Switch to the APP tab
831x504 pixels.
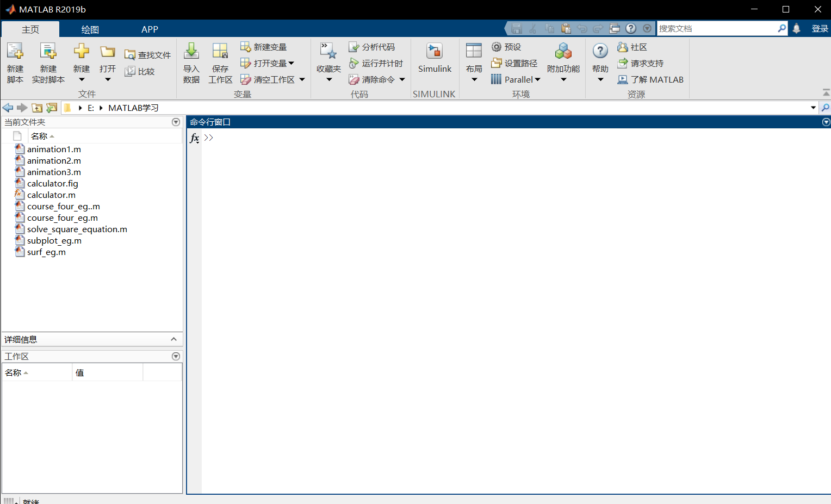tap(150, 29)
